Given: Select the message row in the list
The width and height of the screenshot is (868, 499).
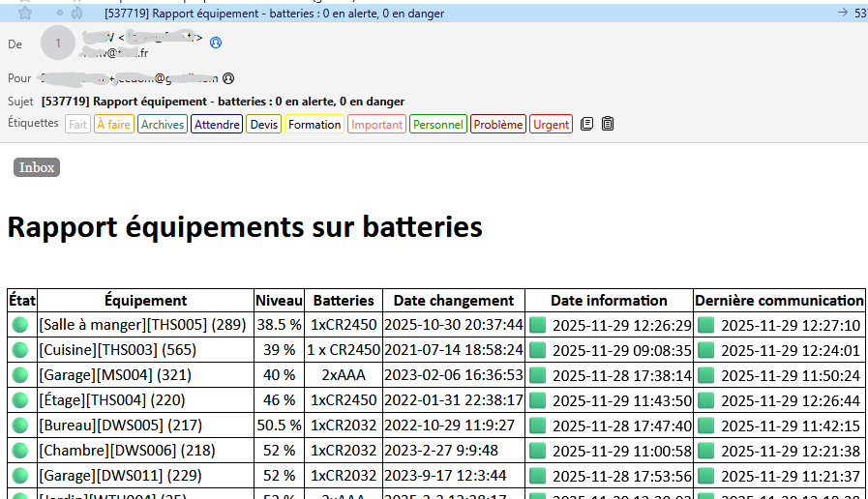Looking at the screenshot, I should tap(435, 13).
